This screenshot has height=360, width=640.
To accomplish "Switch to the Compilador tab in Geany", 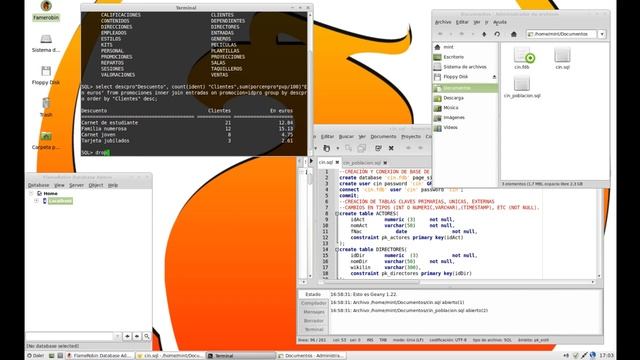I will (313, 303).
